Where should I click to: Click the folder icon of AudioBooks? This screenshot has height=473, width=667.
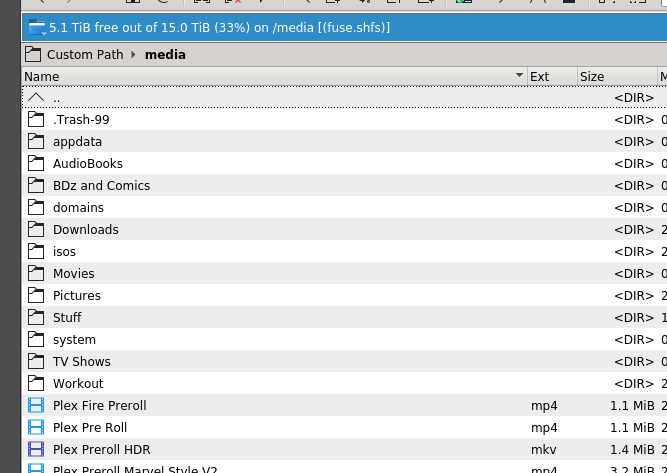[x=36, y=163]
